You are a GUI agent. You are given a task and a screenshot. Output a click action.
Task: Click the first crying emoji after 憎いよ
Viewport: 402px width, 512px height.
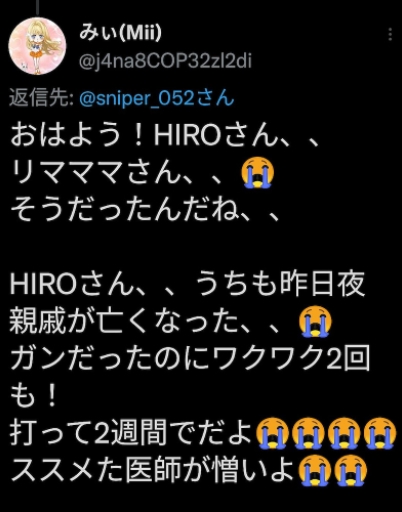[x=314, y=470]
